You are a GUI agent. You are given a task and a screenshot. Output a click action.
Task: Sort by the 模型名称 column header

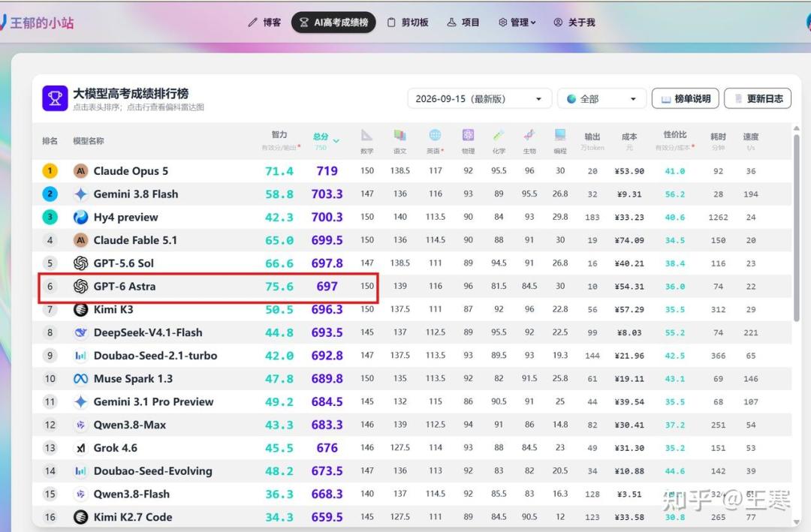89,140
